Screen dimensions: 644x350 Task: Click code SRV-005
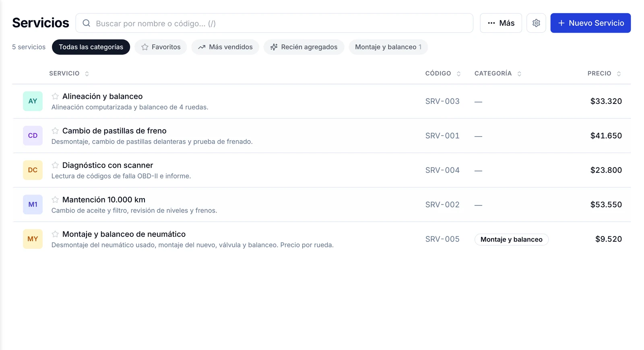[442, 239]
